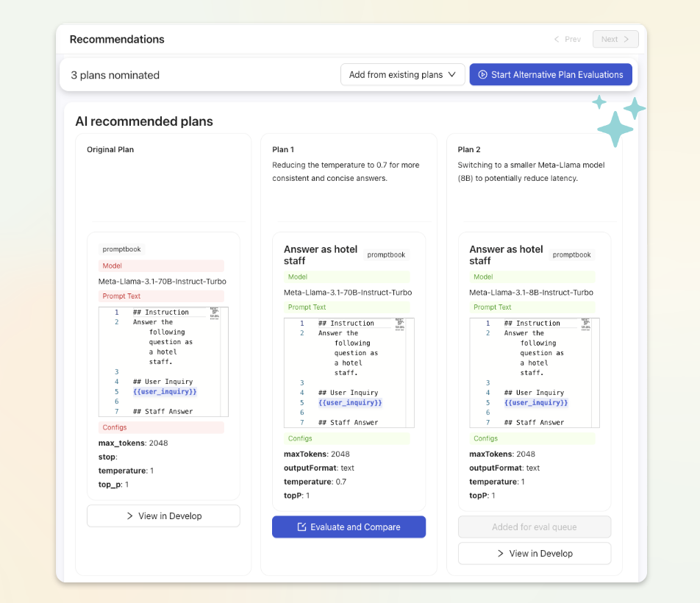This screenshot has height=603, width=700.
Task: Click the Original Plan prompt code minimap
Action: point(215,317)
